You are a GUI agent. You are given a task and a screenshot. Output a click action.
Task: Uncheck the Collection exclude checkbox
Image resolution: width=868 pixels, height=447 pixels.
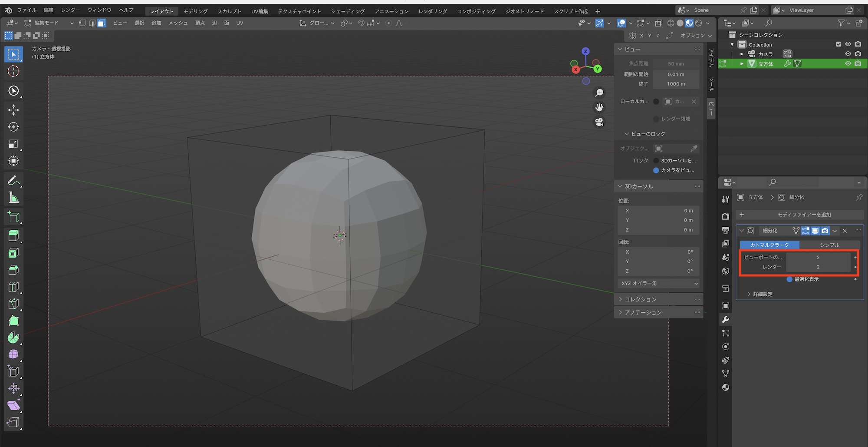click(838, 44)
